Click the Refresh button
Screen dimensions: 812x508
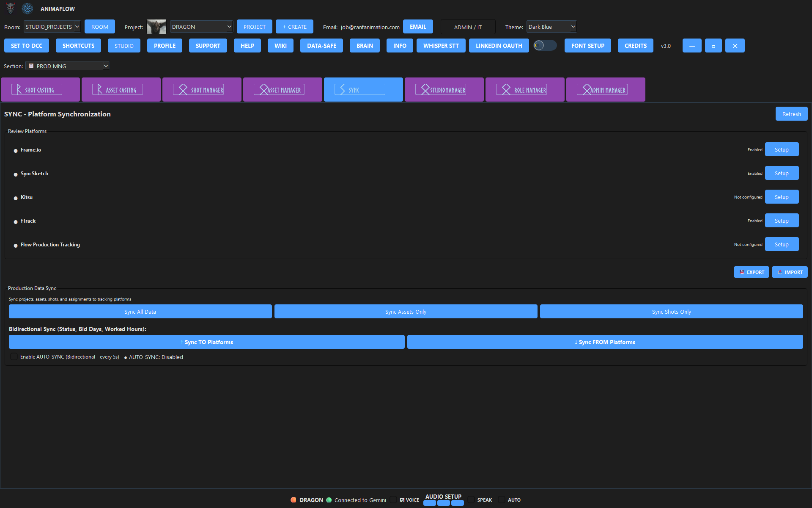click(x=791, y=113)
